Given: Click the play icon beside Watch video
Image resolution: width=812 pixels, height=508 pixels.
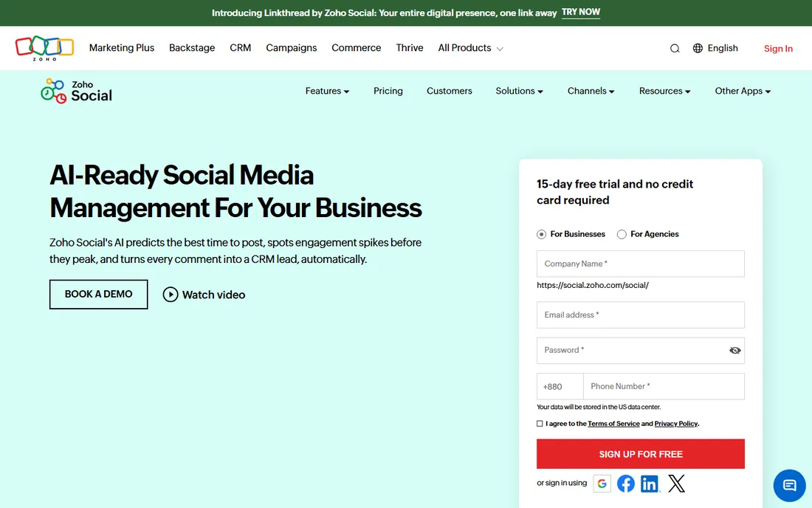Looking at the screenshot, I should click(x=171, y=295).
